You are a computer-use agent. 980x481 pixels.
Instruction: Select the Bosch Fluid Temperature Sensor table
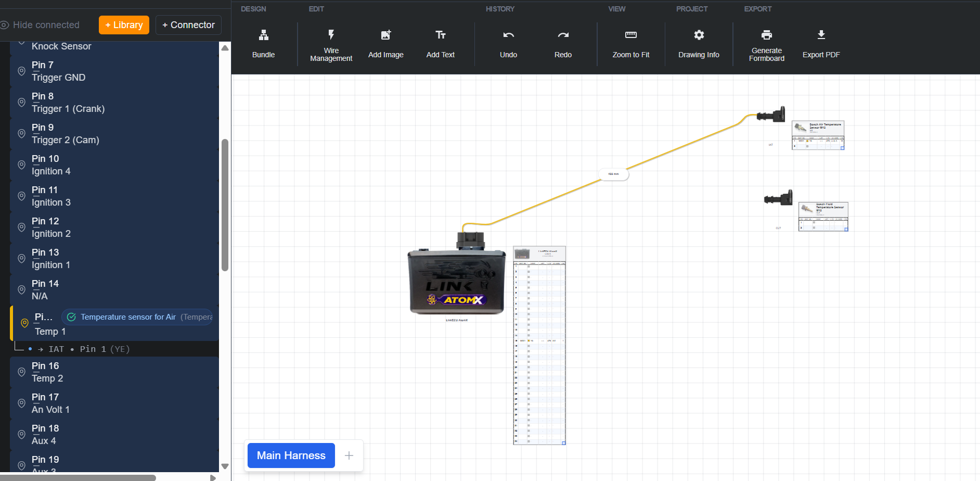click(823, 217)
